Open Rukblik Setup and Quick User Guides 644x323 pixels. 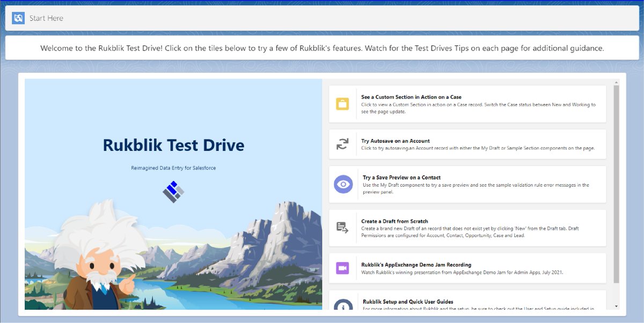coord(467,300)
